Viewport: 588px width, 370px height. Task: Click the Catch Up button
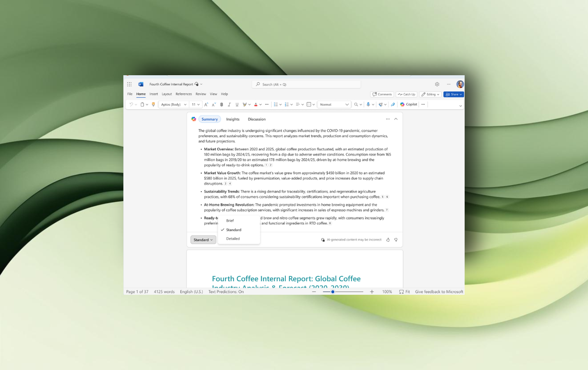(x=407, y=95)
